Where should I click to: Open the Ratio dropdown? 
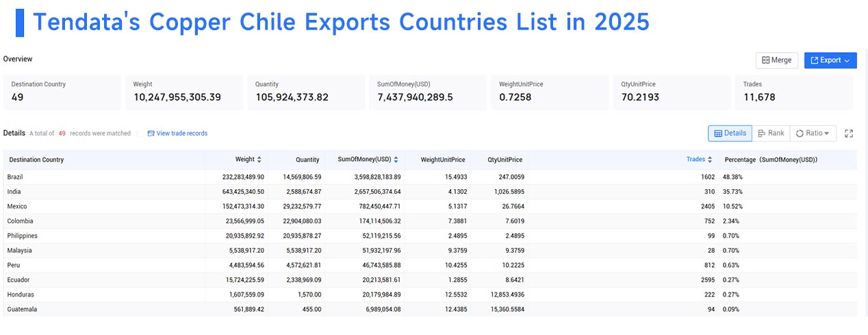[813, 133]
